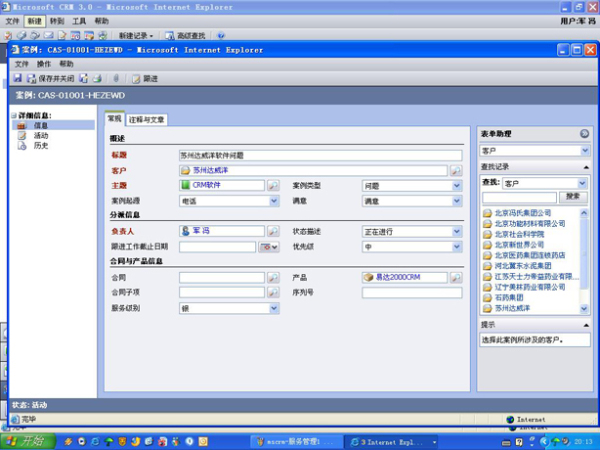Open the product lookup icon beside 易达2000CRM
This screenshot has width=600, height=450.
(456, 277)
